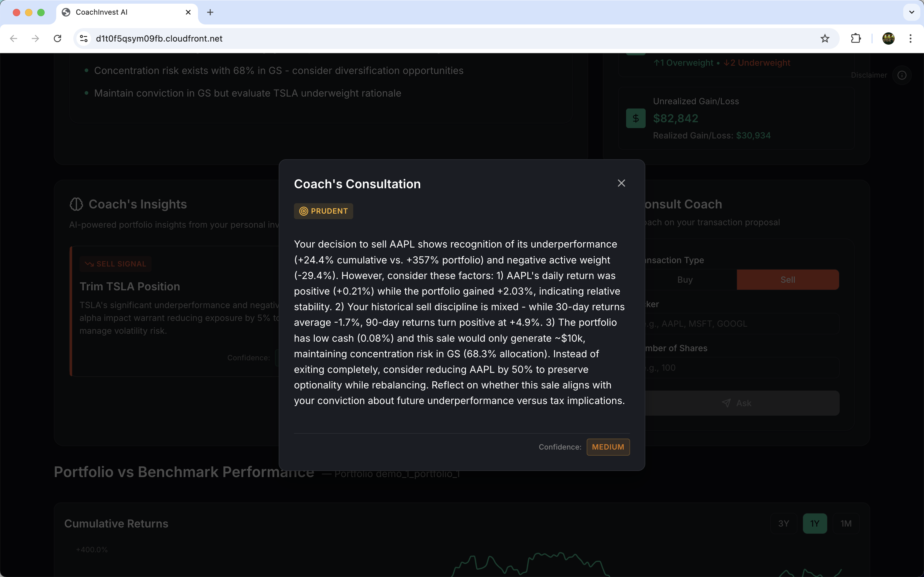
Task: Open a new browser tab
Action: pos(210,12)
